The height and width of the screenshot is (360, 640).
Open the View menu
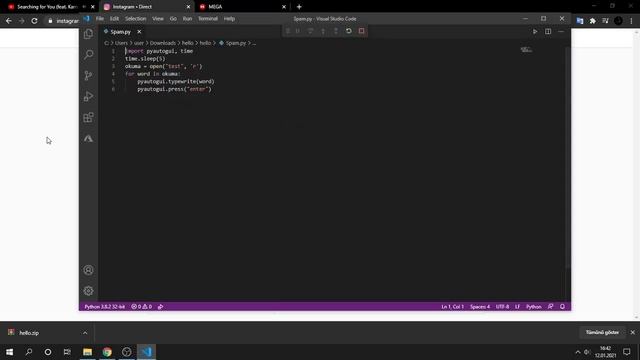coord(158,19)
